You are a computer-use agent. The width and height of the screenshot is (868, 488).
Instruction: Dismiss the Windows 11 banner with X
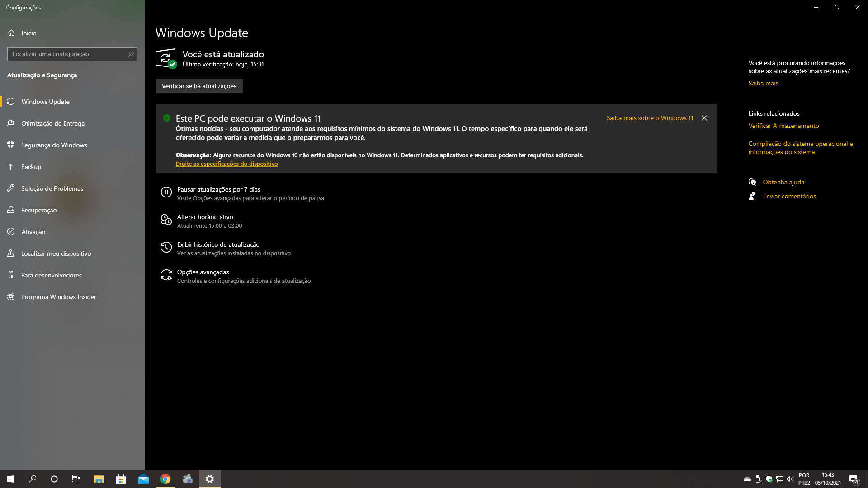tap(704, 118)
